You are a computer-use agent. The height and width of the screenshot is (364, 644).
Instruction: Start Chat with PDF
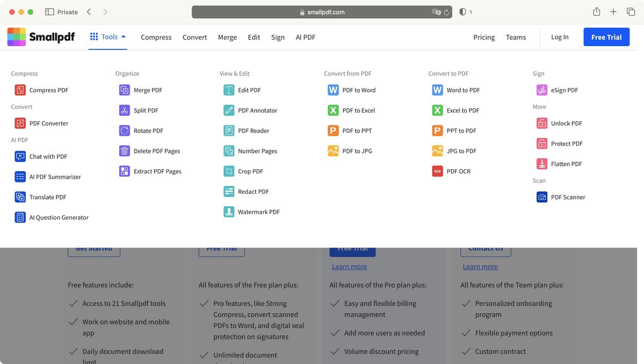coord(48,156)
